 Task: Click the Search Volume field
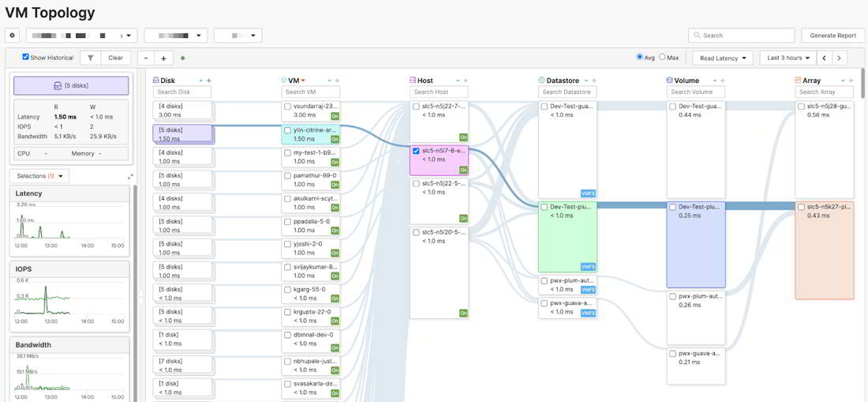pyautogui.click(x=696, y=92)
